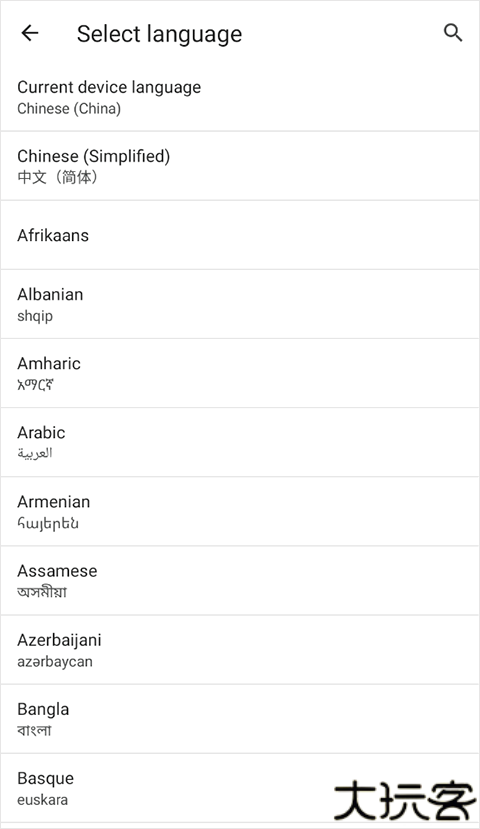This screenshot has height=829, width=480.
Task: Pick Albanian (shqip) language
Action: pyautogui.click(x=240, y=305)
